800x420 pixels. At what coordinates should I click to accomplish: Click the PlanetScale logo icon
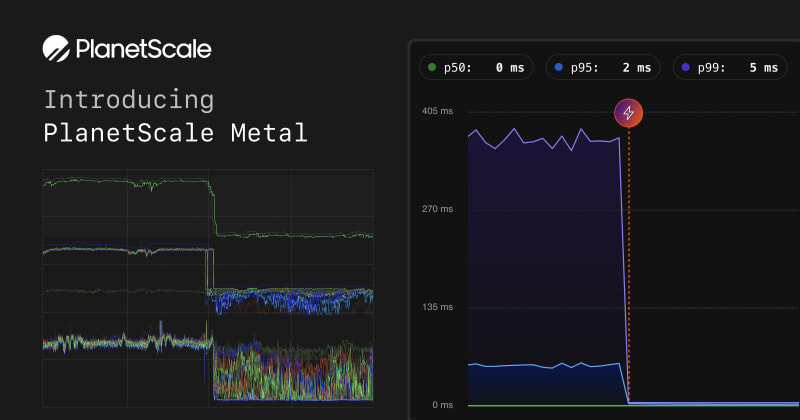point(56,49)
